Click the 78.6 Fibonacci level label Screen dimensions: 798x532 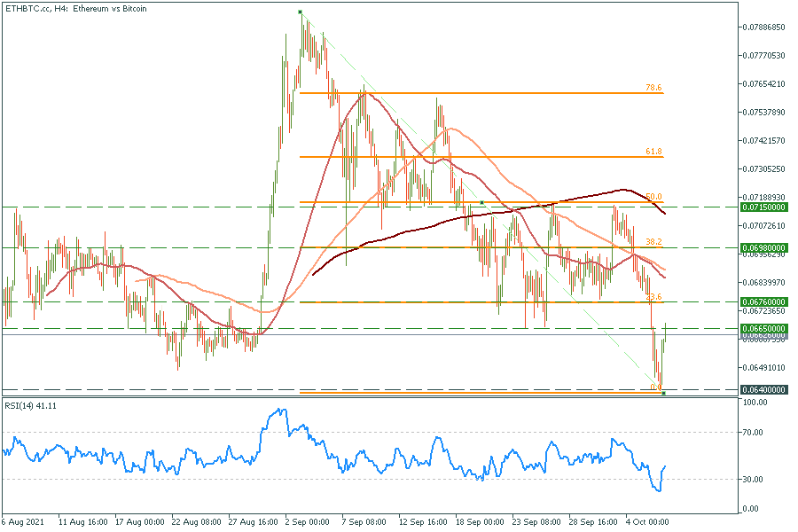(x=653, y=88)
